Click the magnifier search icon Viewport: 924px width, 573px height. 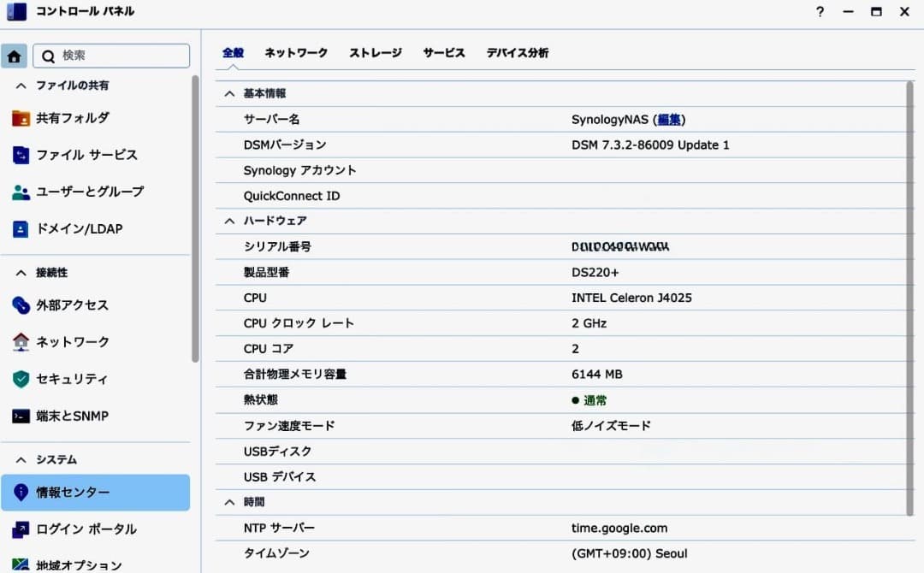tap(48, 56)
